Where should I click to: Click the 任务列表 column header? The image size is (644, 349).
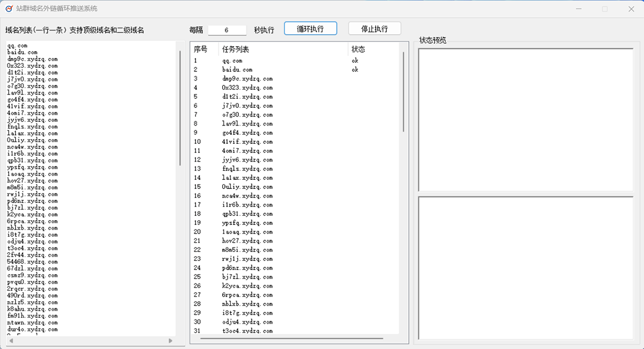click(x=236, y=49)
